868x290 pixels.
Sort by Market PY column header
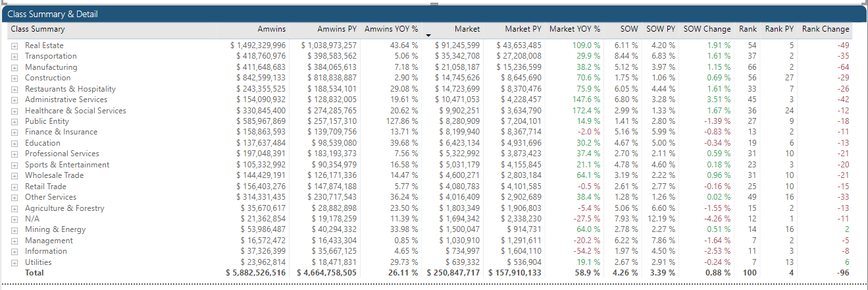point(523,29)
